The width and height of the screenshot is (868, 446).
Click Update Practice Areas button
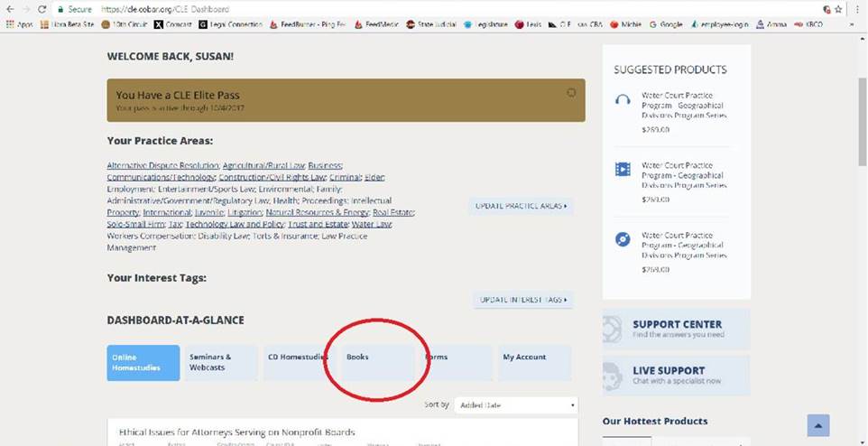521,206
